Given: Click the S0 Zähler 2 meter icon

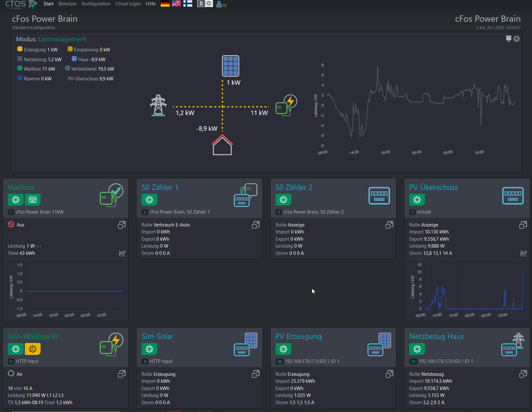Looking at the screenshot, I should (379, 195).
